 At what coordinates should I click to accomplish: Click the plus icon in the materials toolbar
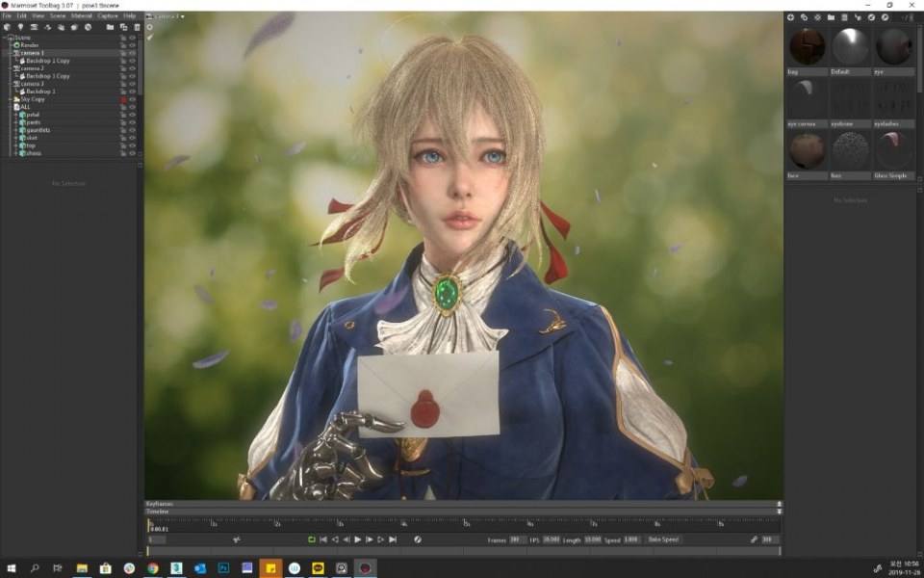click(791, 17)
